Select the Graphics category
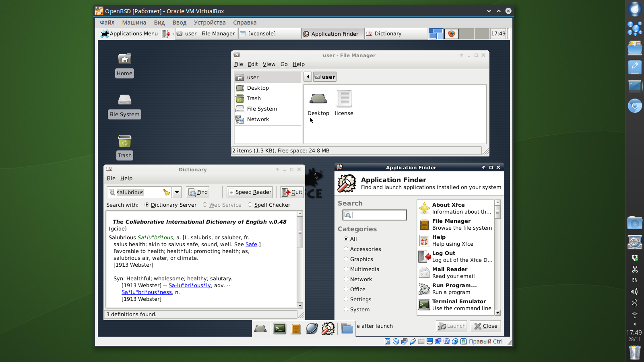Viewport: 644px width, 362px height. 346,259
